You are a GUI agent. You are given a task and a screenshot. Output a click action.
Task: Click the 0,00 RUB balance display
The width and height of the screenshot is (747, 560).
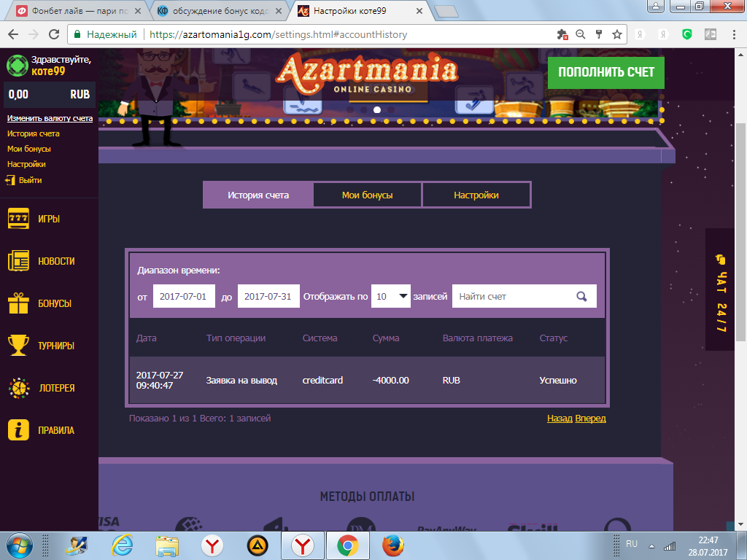pyautogui.click(x=49, y=94)
